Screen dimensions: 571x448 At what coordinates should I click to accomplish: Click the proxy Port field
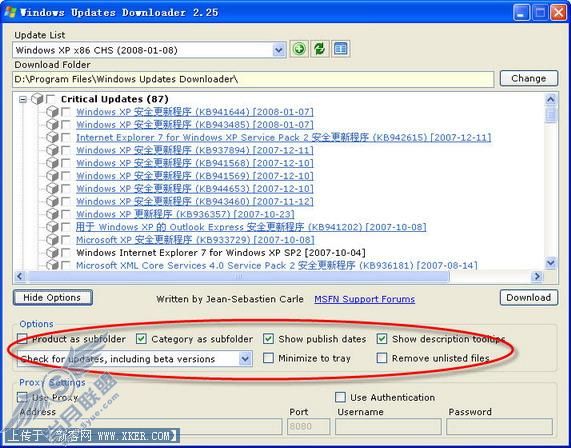[x=308, y=427]
